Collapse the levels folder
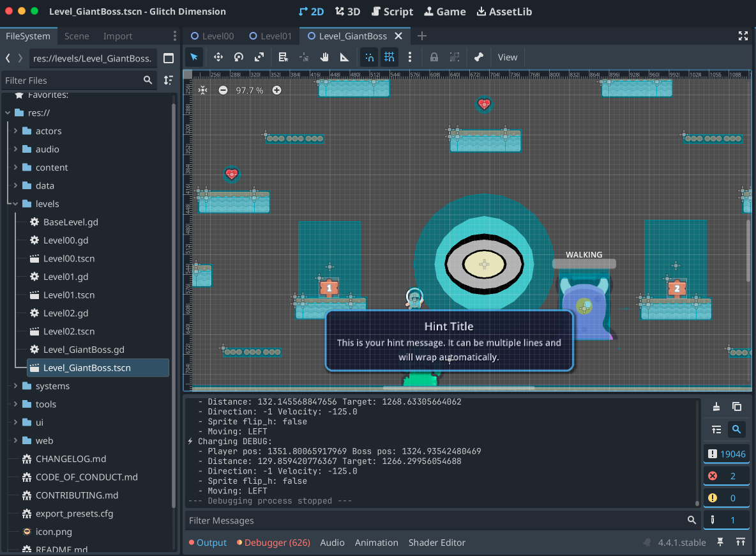This screenshot has width=756, height=556. [x=16, y=204]
